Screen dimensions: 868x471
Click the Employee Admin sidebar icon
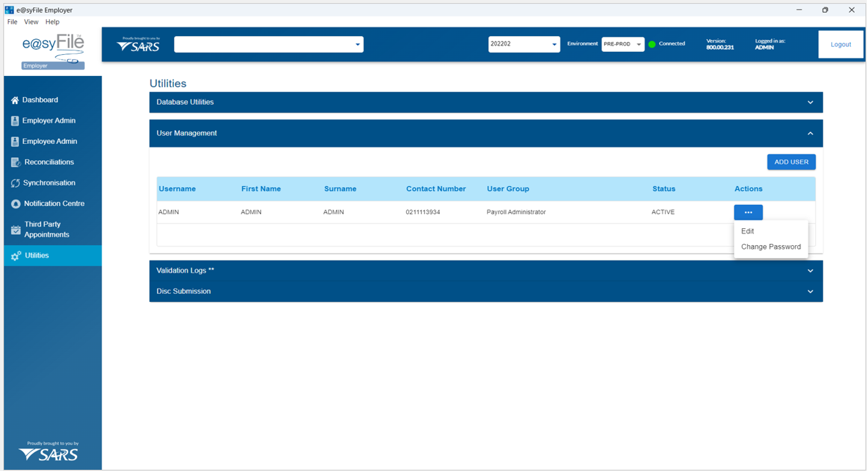tap(16, 142)
